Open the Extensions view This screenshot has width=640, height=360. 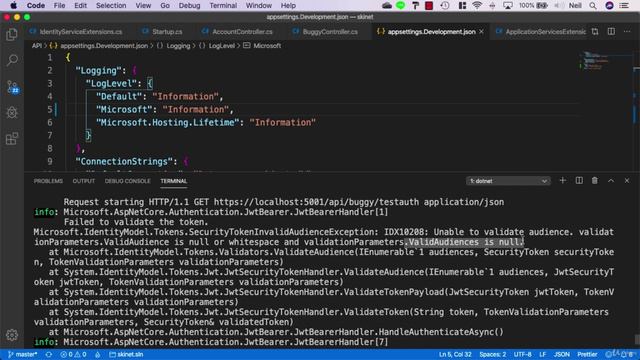click(x=12, y=139)
